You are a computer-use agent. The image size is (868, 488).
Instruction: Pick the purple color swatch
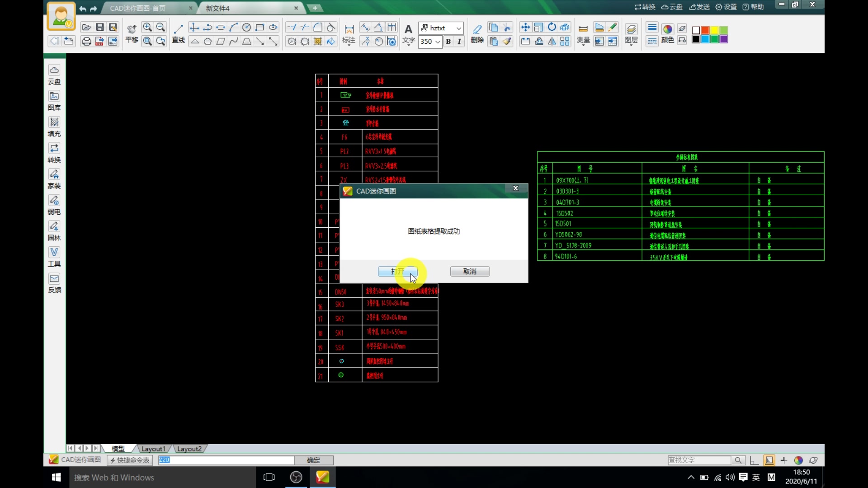click(724, 39)
